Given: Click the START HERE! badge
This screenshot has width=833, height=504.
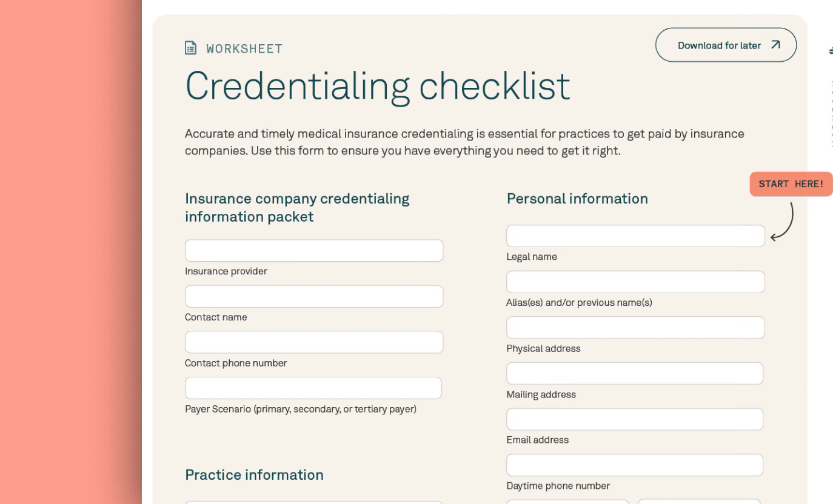Looking at the screenshot, I should (x=791, y=184).
